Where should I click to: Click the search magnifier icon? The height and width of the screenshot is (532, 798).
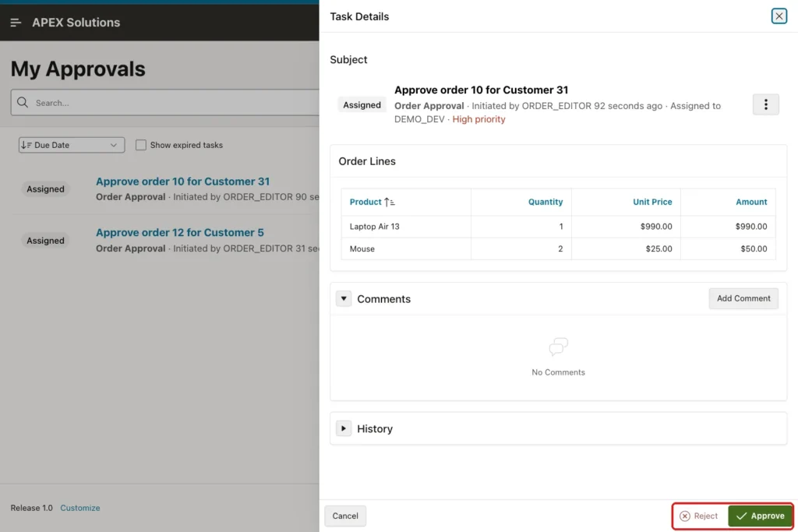(23, 102)
